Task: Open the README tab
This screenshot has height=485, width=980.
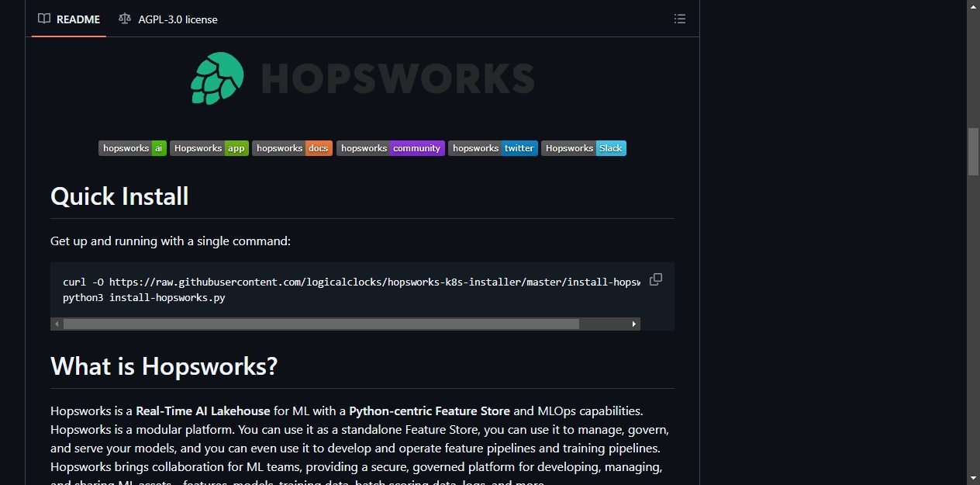Action: click(69, 19)
